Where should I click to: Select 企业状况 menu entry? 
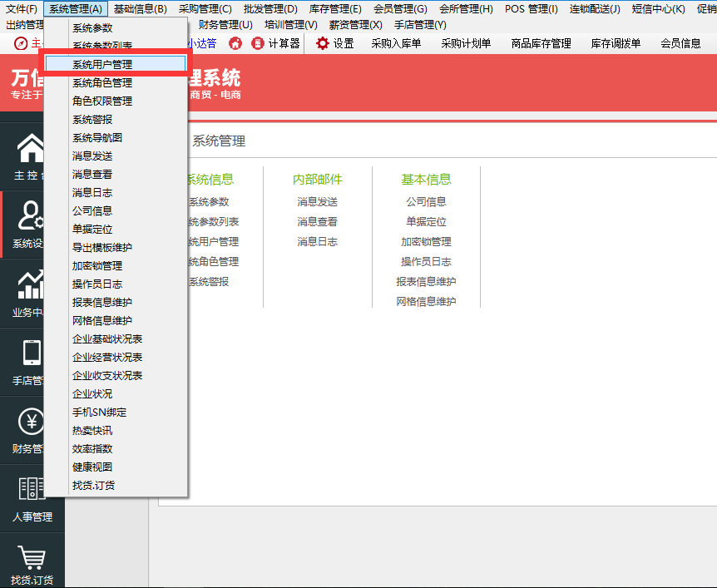pyautogui.click(x=92, y=393)
